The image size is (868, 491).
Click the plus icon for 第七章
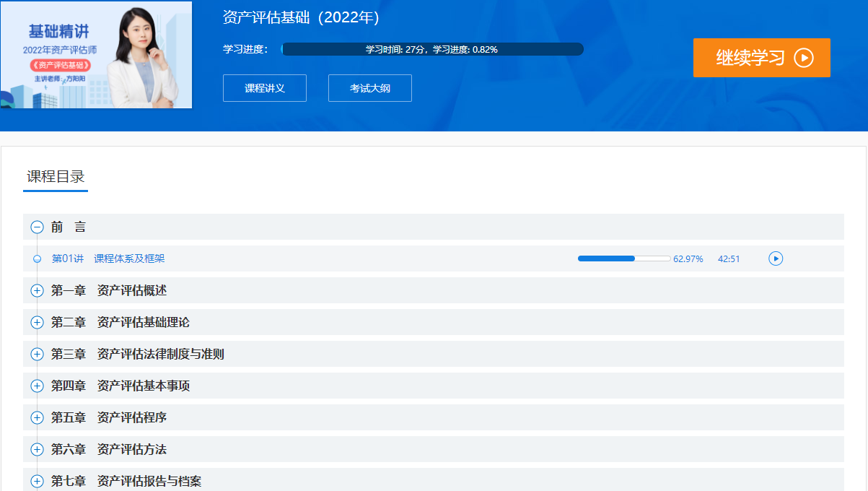37,480
